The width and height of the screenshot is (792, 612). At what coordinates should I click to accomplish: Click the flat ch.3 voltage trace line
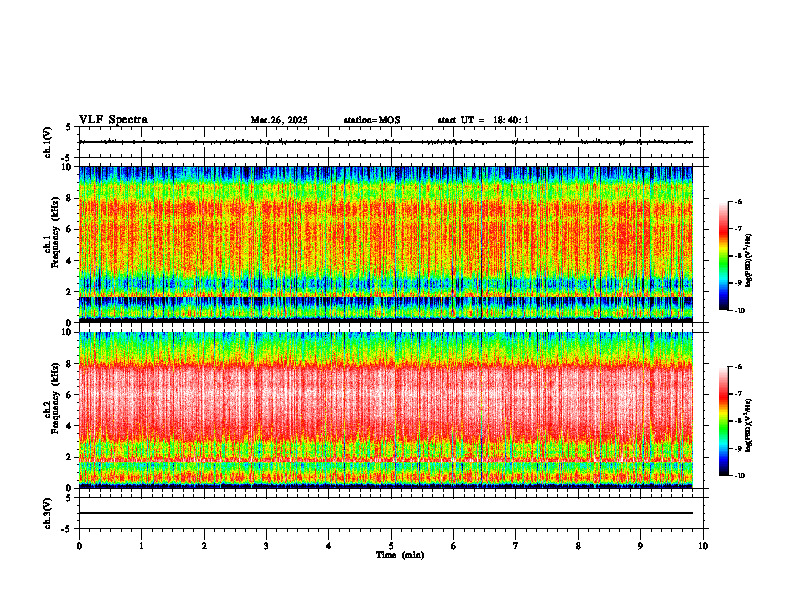386,513
